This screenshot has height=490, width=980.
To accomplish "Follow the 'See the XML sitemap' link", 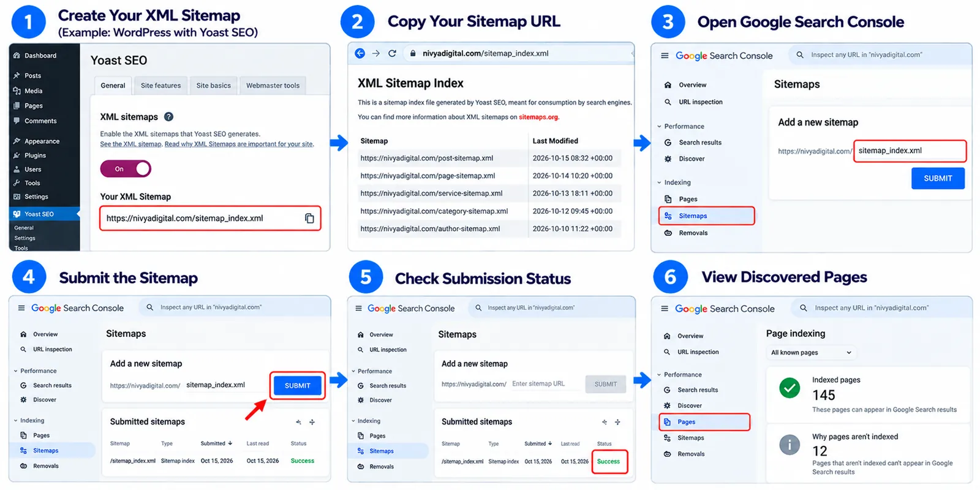I will pyautogui.click(x=131, y=144).
